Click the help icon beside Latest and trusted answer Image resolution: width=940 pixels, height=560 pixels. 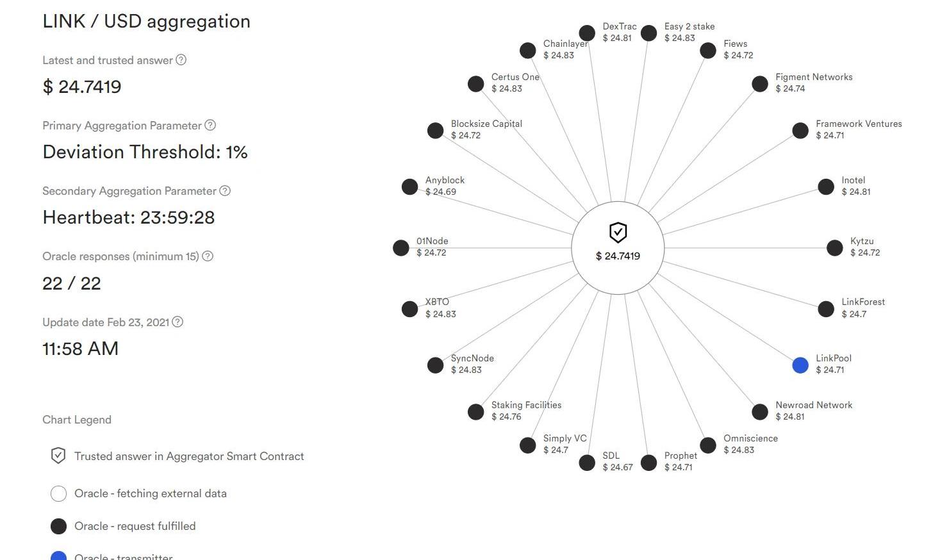pyautogui.click(x=181, y=60)
